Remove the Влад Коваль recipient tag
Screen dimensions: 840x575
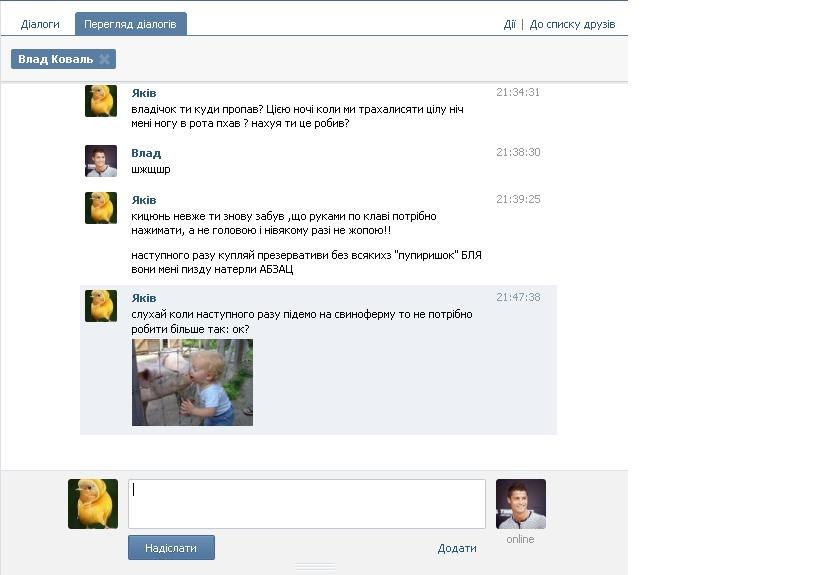coord(104,60)
